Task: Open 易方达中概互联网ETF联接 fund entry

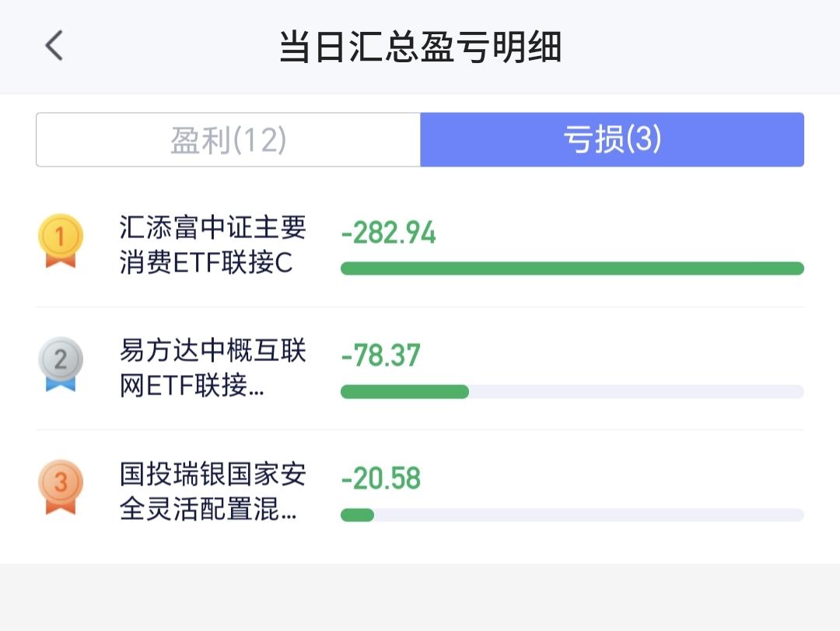Action: [x=212, y=368]
